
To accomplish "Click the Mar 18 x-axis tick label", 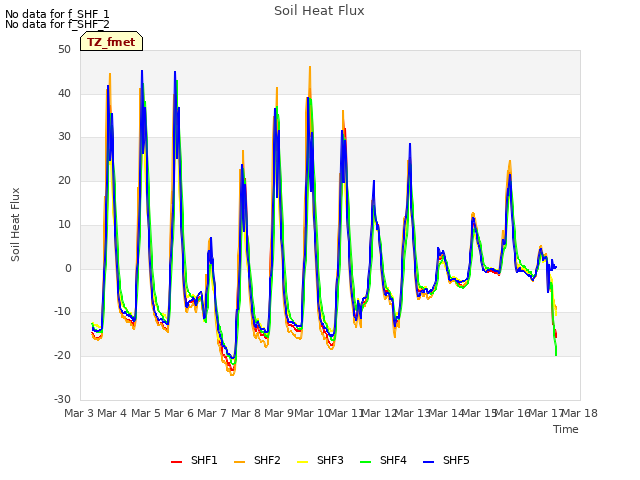I will (580, 413).
